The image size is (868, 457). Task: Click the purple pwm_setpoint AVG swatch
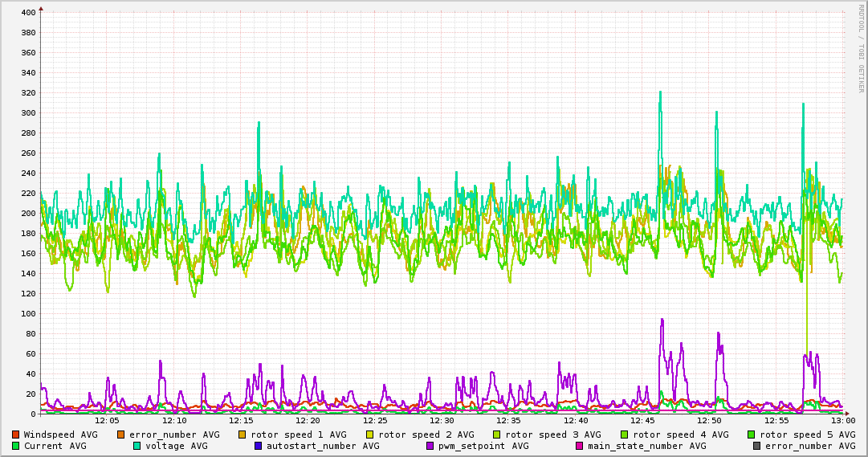point(430,446)
